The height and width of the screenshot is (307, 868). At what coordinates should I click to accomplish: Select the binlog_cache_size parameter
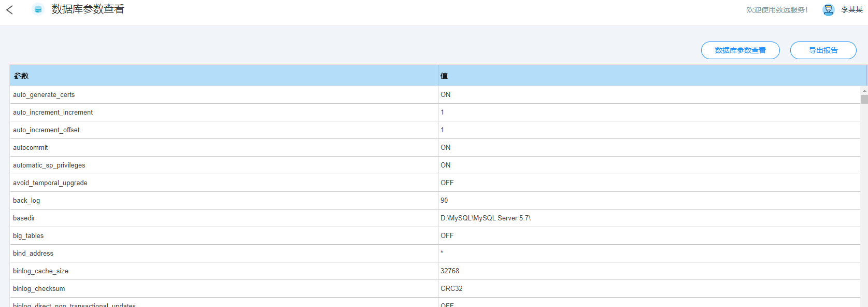point(40,271)
